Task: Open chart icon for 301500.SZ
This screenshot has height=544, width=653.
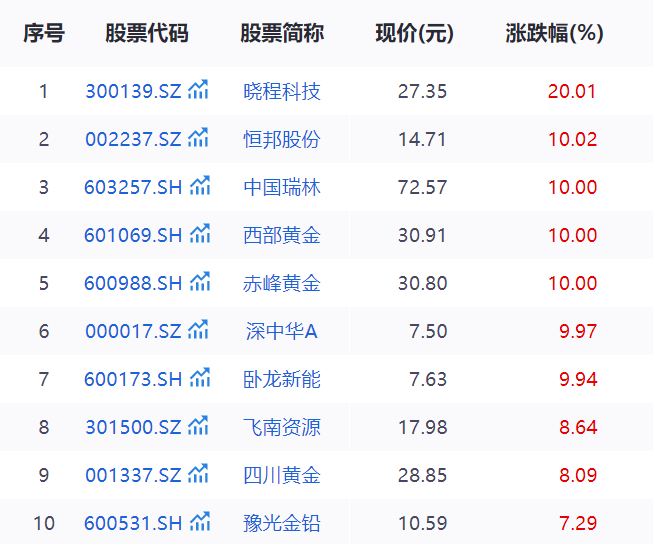Action: (199, 427)
